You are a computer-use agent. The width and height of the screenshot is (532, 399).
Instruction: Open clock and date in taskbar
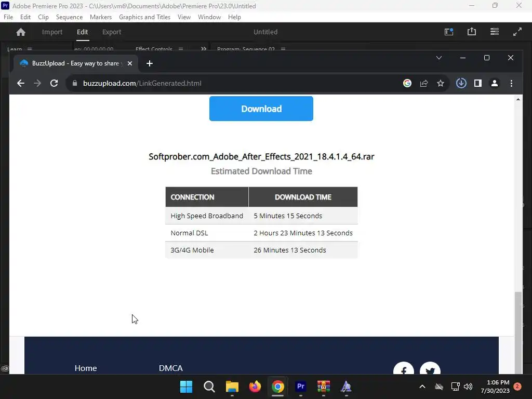[495, 387]
